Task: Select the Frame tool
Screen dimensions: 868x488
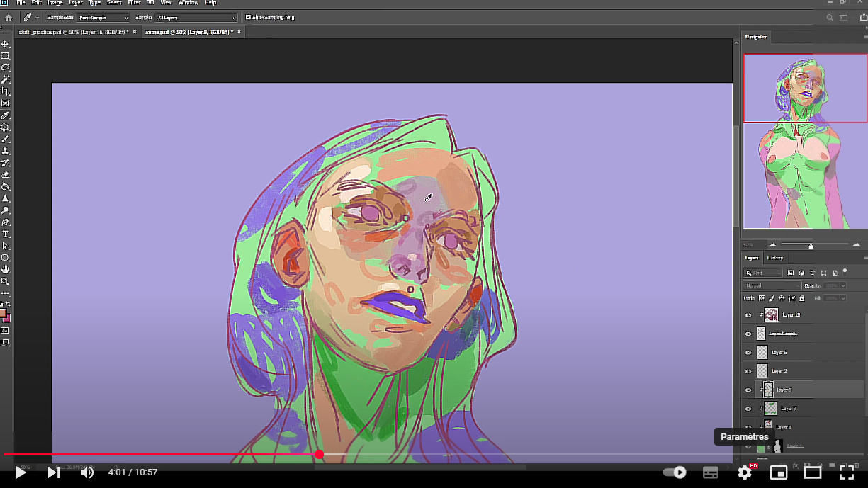Action: [6, 103]
